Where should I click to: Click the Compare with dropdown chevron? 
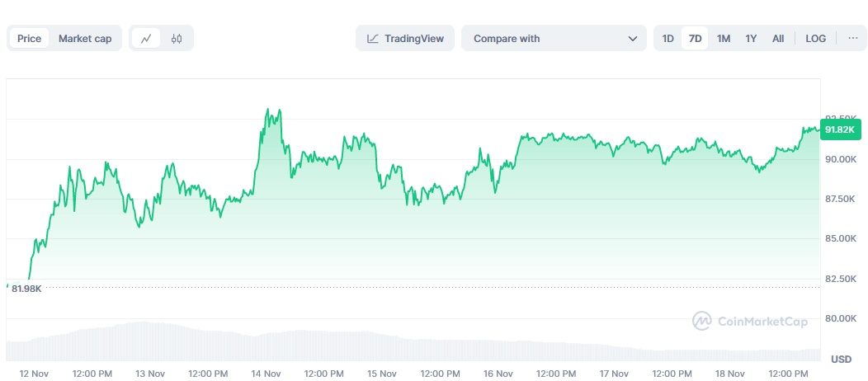click(633, 39)
